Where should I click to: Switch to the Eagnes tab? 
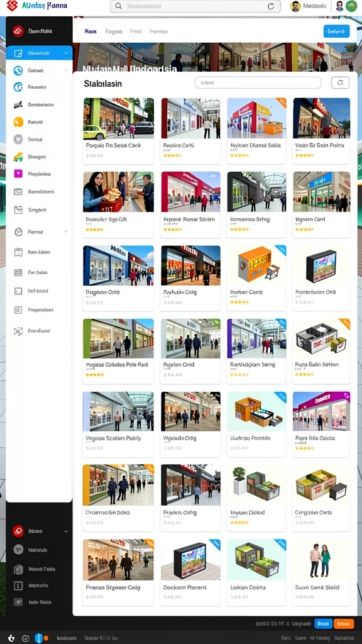tap(114, 31)
